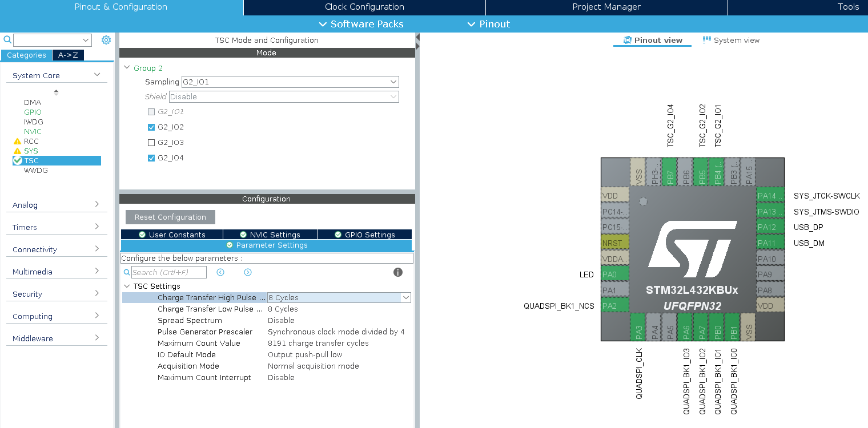Expand the Connectivity category

click(x=56, y=249)
